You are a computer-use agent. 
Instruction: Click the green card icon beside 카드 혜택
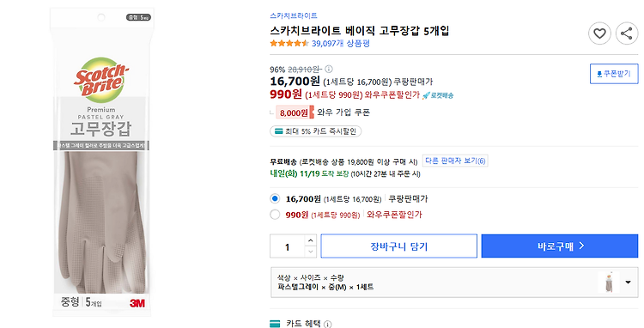click(275, 324)
